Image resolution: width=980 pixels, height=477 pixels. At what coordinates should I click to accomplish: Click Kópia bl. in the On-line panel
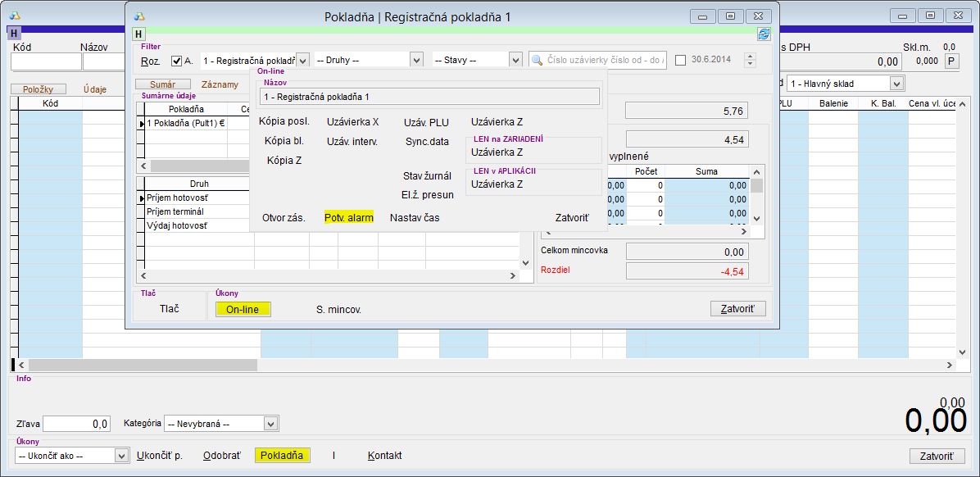(x=284, y=141)
